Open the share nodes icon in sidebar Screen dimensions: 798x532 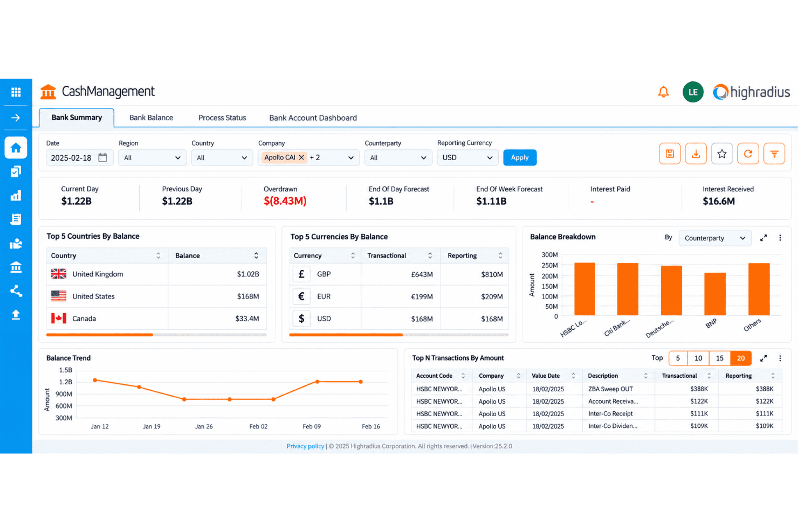pos(16,291)
